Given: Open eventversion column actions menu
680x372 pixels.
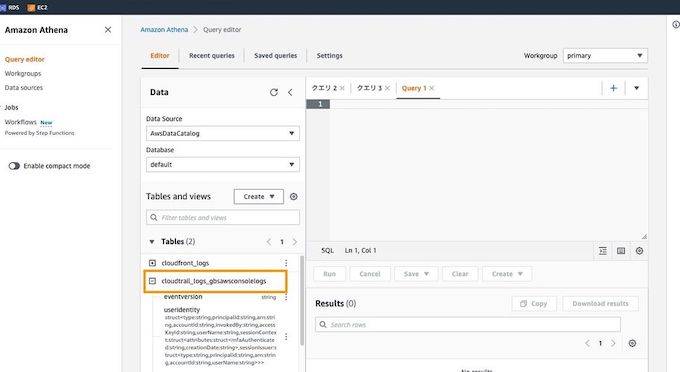Looking at the screenshot, I should pos(286,297).
